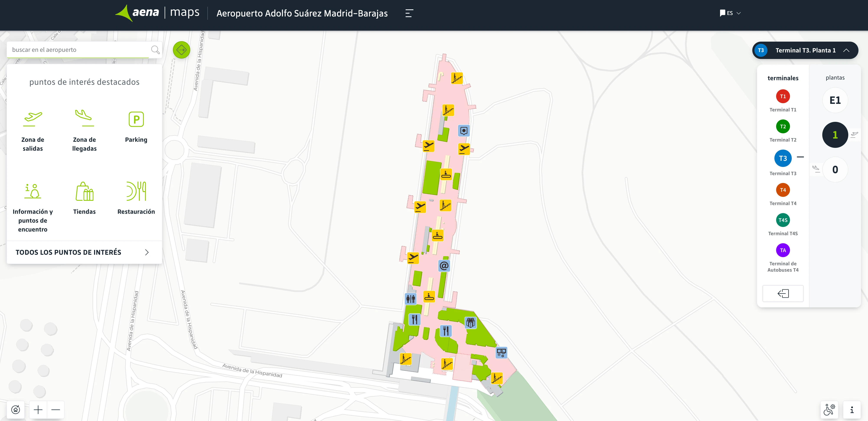This screenshot has height=421, width=868.
Task: Click the @ internet point icon on the map
Action: point(444,266)
